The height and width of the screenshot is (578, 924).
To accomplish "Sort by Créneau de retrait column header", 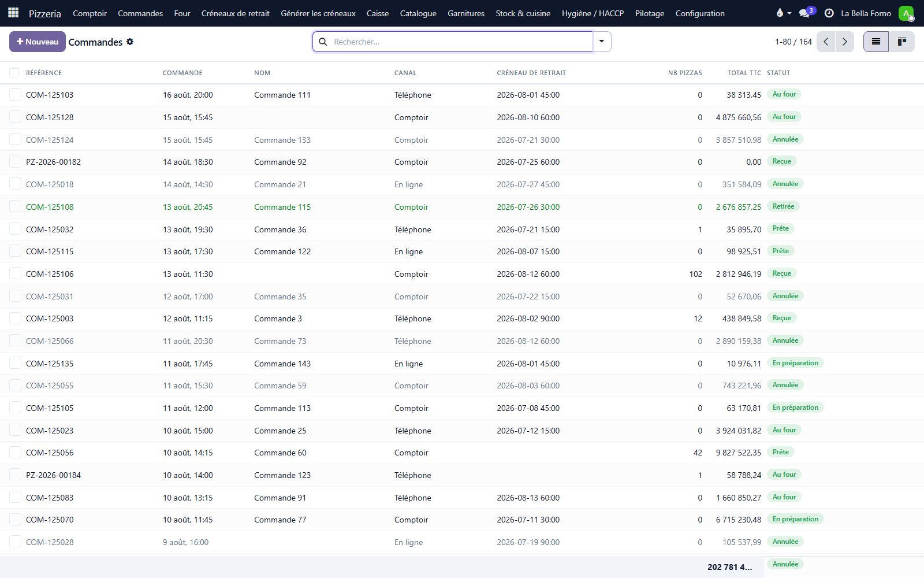I will (531, 73).
